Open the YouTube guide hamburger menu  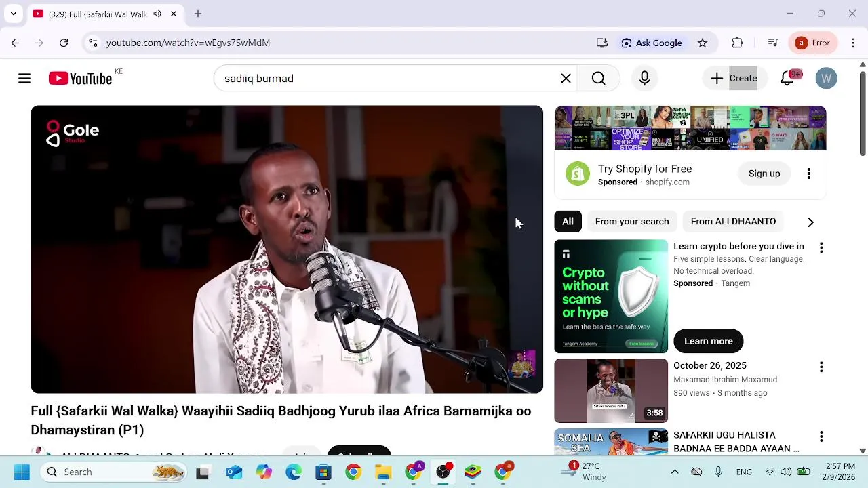coord(24,79)
